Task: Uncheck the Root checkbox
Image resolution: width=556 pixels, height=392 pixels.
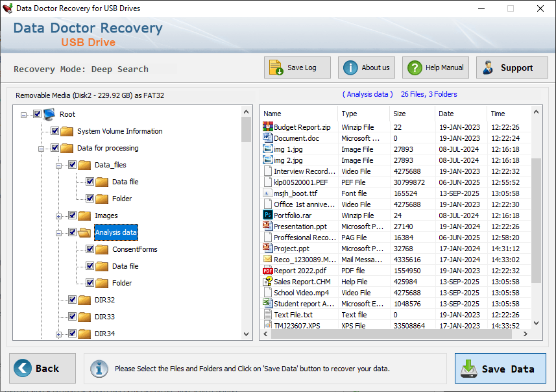Action: click(37, 114)
